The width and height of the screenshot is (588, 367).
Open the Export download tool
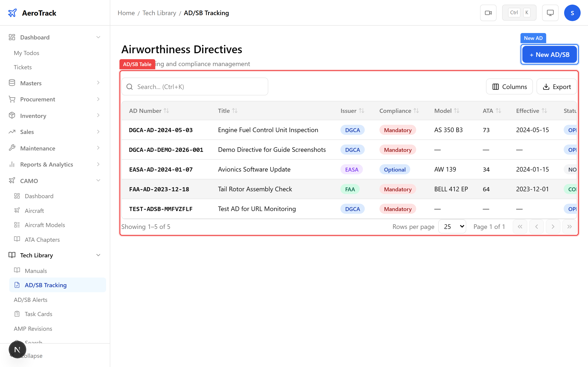tap(557, 86)
